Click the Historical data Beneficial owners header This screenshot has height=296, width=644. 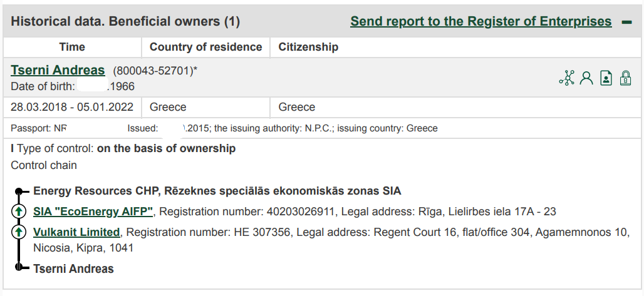coord(125,21)
